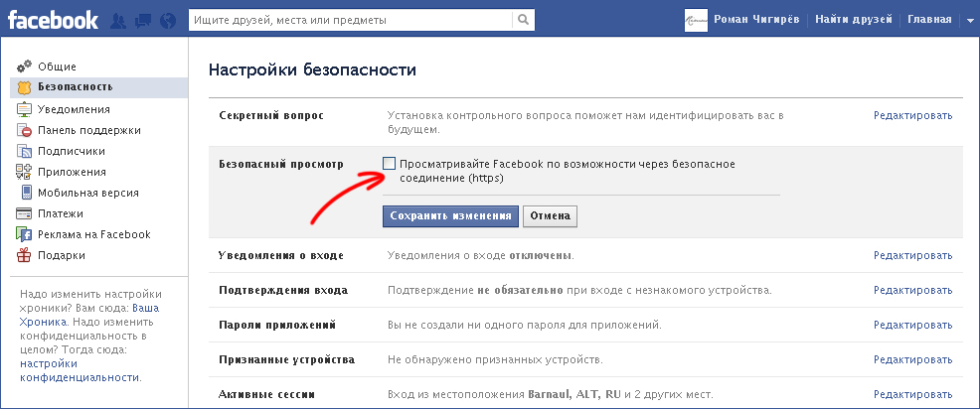Click Сохранить изменения button
This screenshot has height=409, width=980.
point(450,216)
